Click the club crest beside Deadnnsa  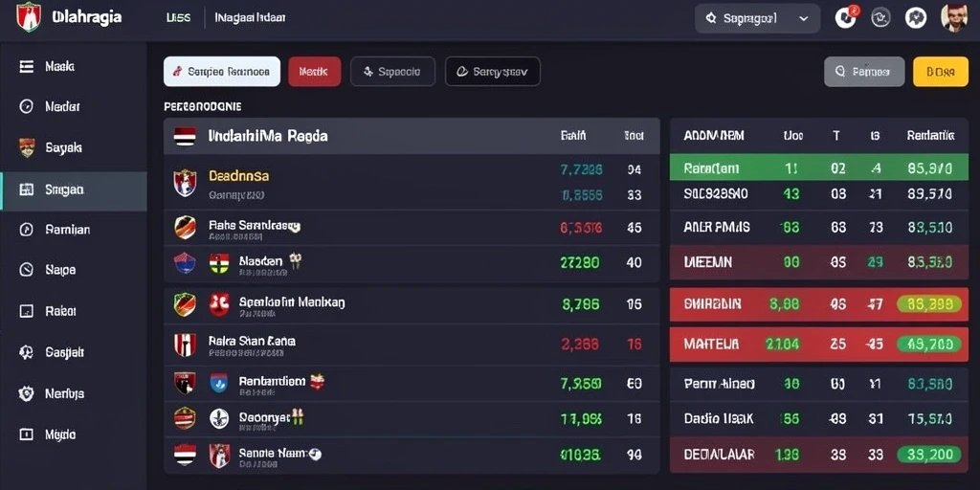[x=185, y=183]
